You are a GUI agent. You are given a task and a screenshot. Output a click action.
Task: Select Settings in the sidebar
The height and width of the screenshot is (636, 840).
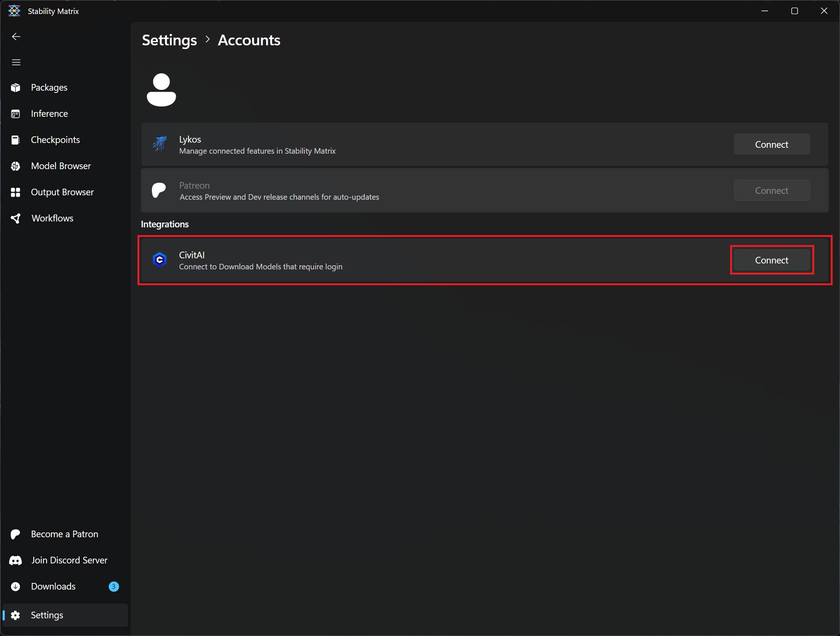tap(47, 615)
